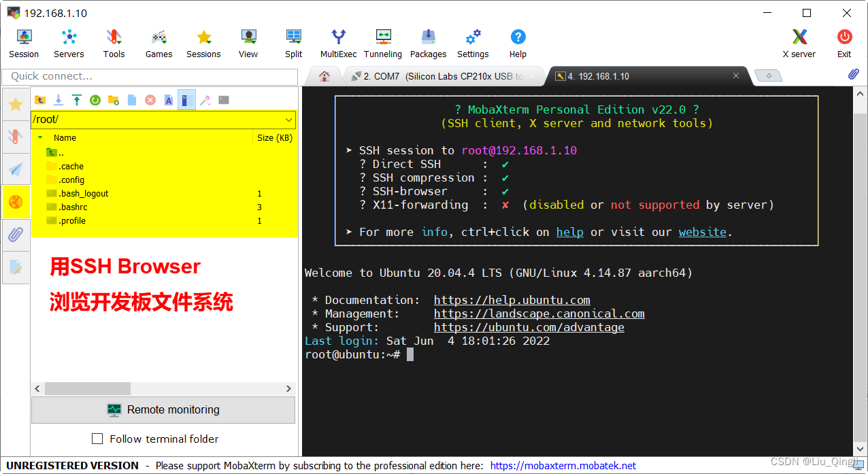Open the landscape.canonical.com link
Image resolution: width=868 pixels, height=474 pixels.
tap(539, 314)
